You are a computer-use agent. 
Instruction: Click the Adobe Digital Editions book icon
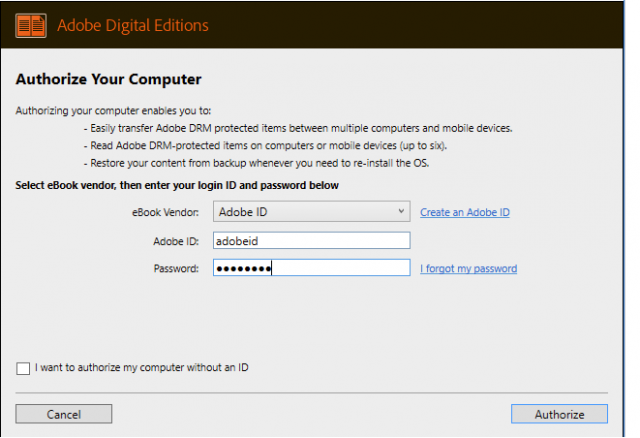31,25
